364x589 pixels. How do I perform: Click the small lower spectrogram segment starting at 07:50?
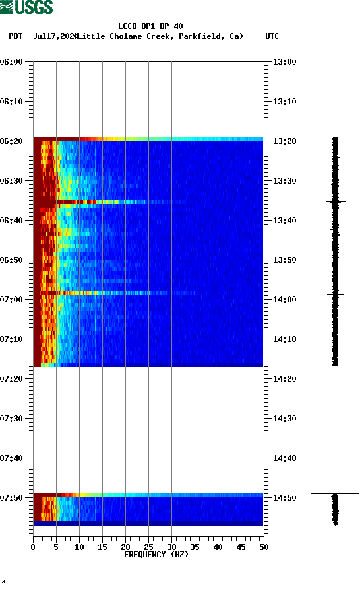[x=148, y=509]
